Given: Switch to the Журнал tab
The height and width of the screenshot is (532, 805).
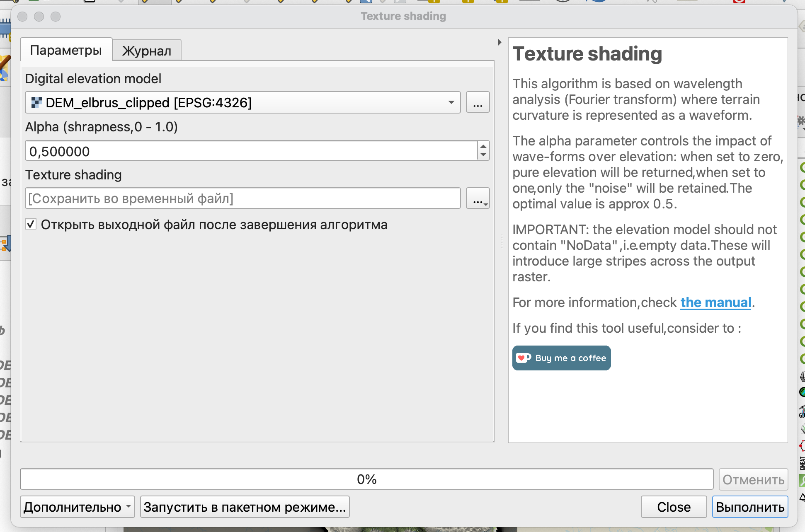Looking at the screenshot, I should click(146, 51).
